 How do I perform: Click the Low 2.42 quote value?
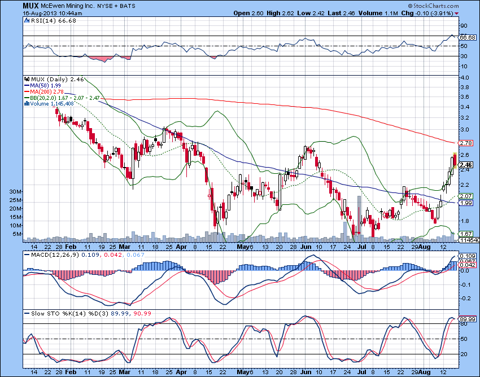pos(311,13)
